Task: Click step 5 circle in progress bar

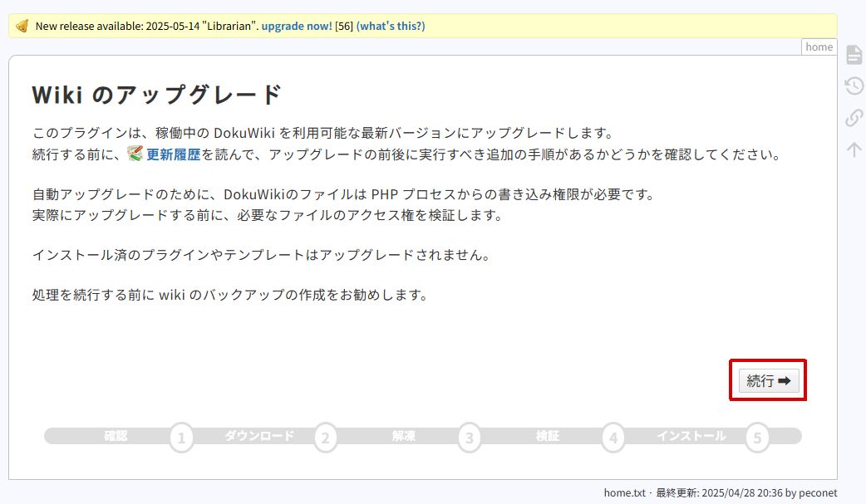Action: pos(757,438)
